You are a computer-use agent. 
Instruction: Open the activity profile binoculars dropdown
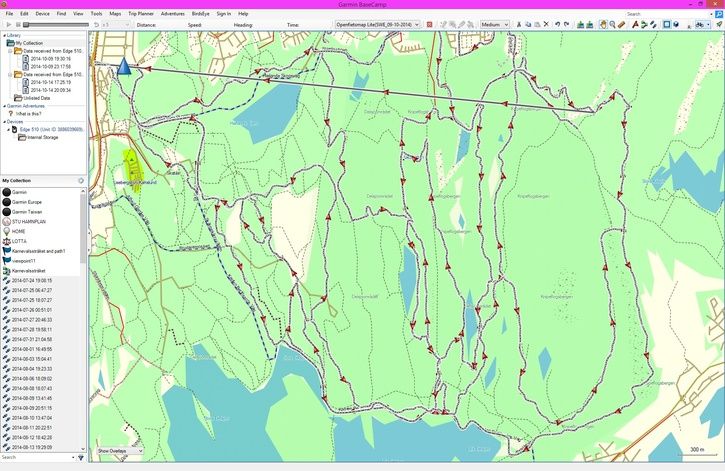pyautogui.click(x=702, y=24)
